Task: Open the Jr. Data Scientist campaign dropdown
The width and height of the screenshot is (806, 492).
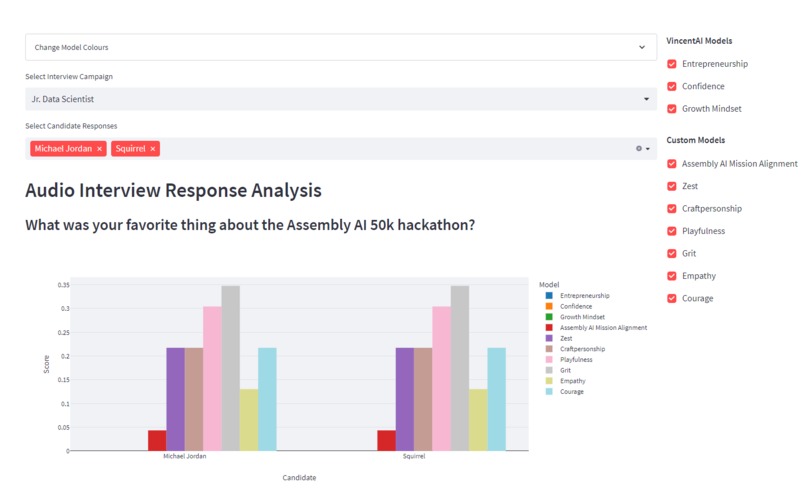Action: coord(341,99)
